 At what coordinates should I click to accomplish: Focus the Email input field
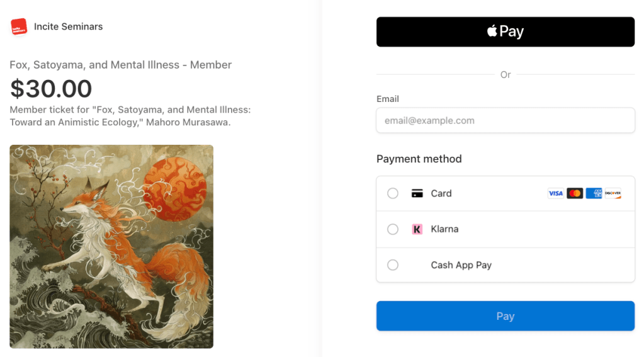coord(505,120)
